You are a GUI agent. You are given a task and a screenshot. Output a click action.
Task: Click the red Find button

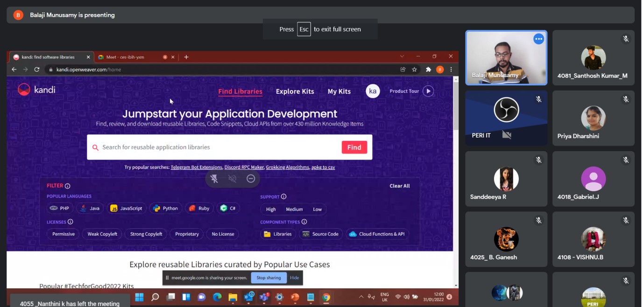(x=354, y=147)
